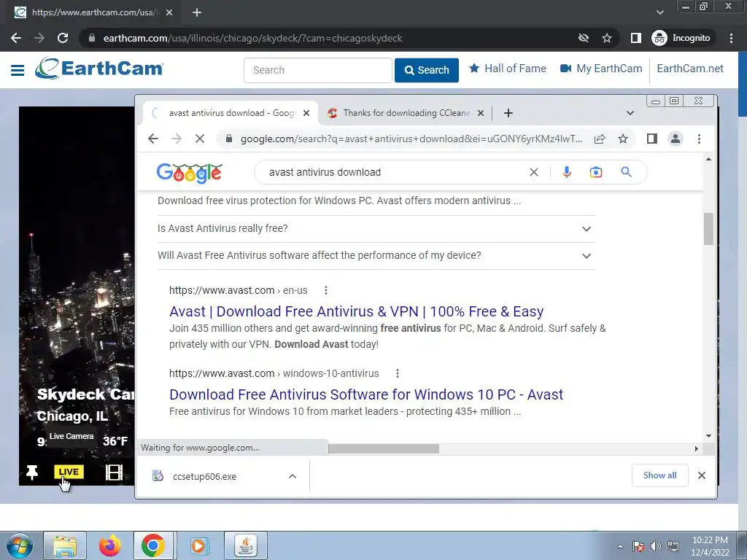747x560 pixels.
Task: Click the google.com address bar
Action: pos(411,139)
